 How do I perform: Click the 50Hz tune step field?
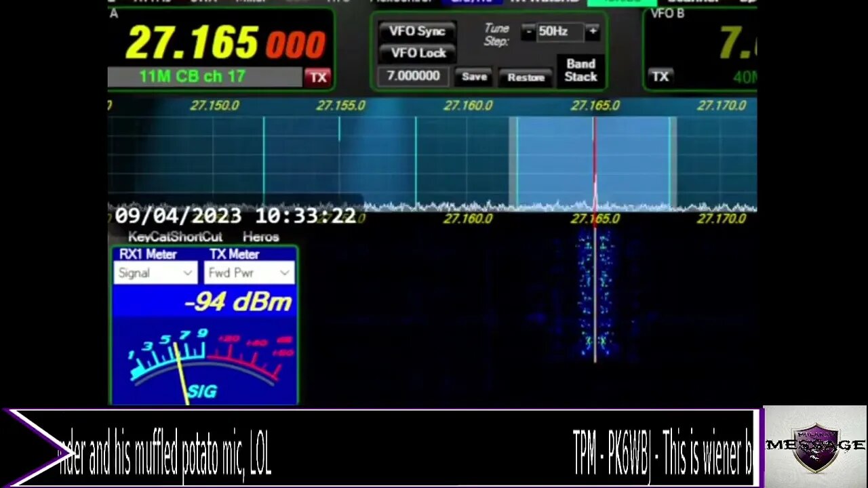point(560,31)
